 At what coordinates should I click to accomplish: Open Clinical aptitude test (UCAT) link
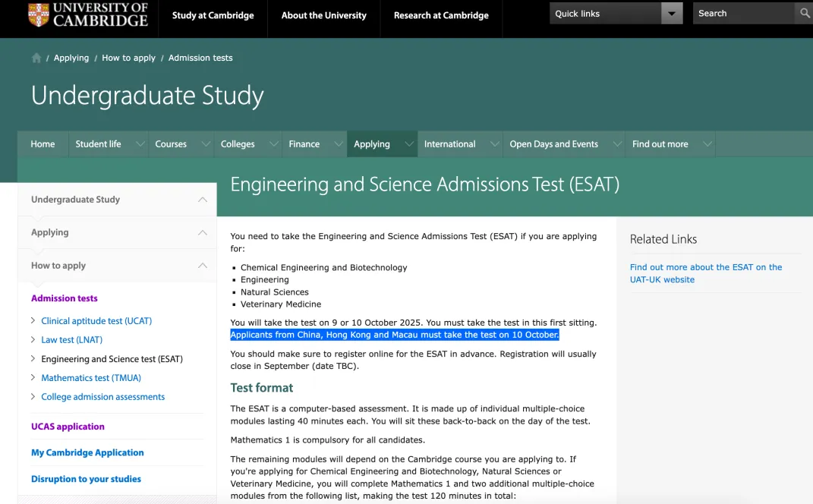[96, 321]
